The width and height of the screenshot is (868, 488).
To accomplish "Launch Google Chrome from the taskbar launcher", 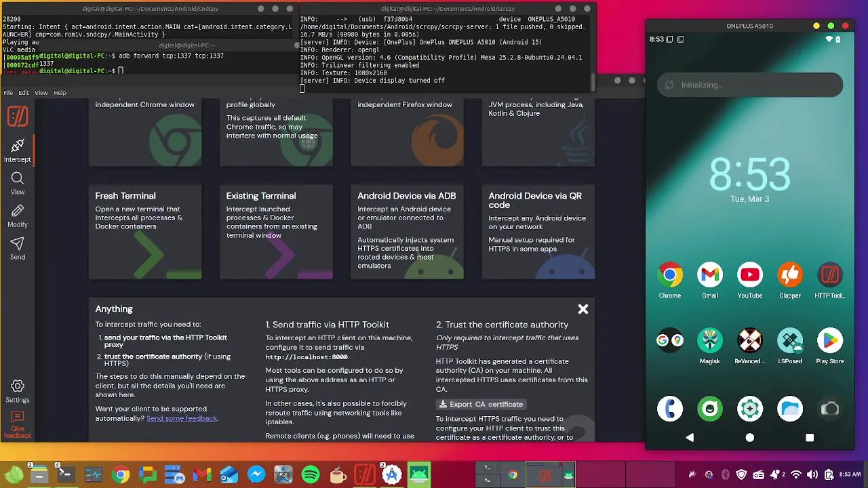I will [121, 475].
